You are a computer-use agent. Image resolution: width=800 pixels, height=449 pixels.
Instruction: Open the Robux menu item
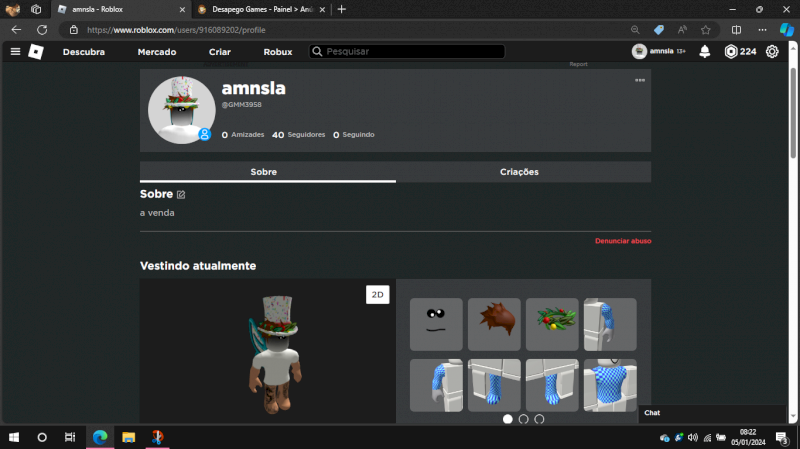pos(278,52)
